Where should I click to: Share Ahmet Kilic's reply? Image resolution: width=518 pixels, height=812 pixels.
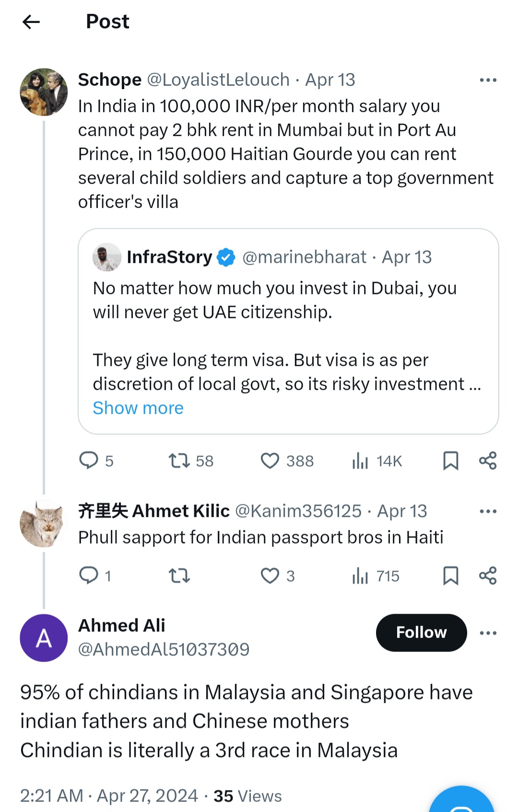pos(488,576)
